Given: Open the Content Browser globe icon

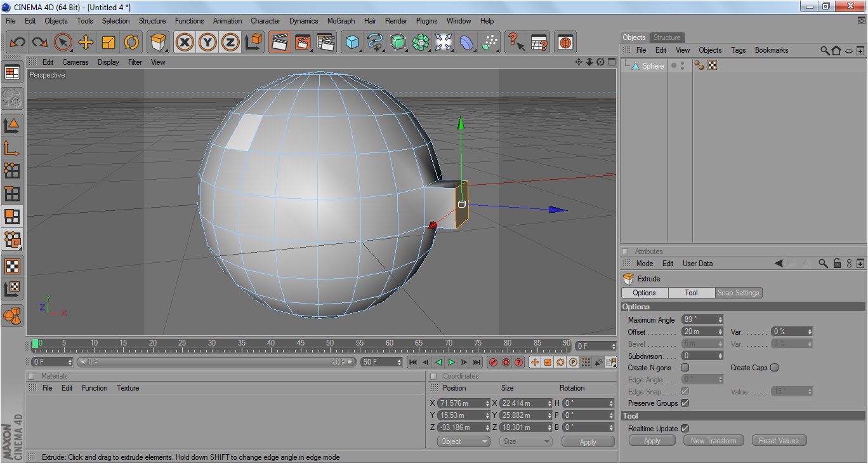Looking at the screenshot, I should (x=565, y=43).
